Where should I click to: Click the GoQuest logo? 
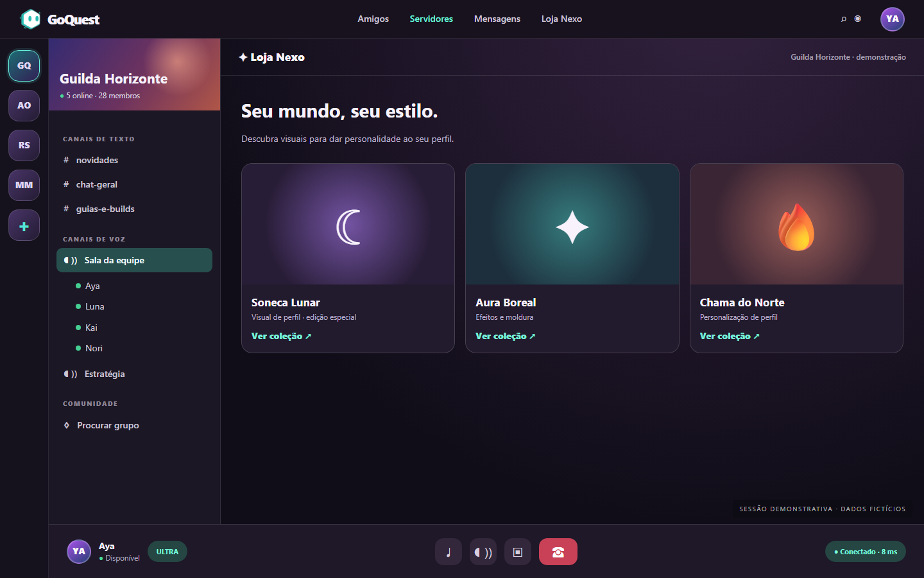[60, 19]
